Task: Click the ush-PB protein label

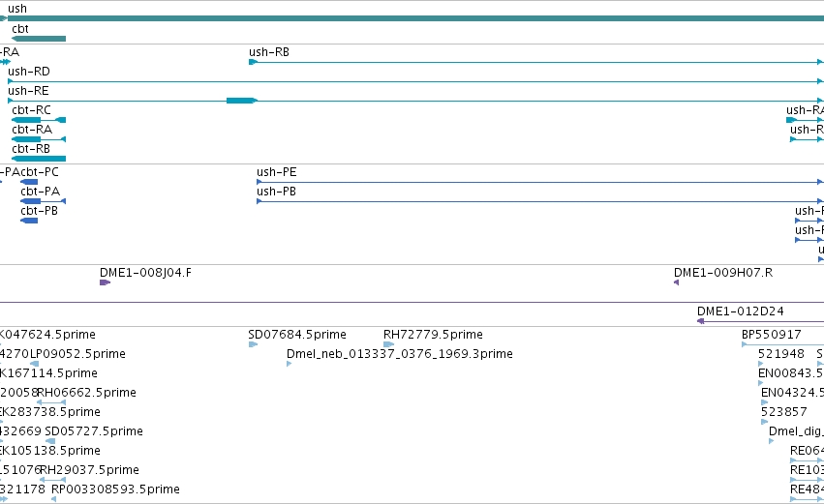Action: (x=276, y=192)
